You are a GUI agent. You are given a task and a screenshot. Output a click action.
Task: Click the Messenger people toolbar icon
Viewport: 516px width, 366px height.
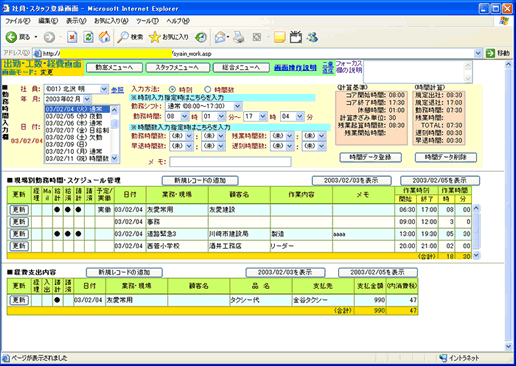[313, 37]
